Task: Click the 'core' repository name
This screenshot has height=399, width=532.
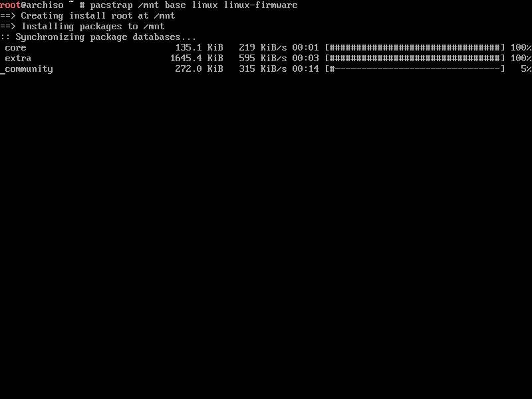Action: (15, 48)
